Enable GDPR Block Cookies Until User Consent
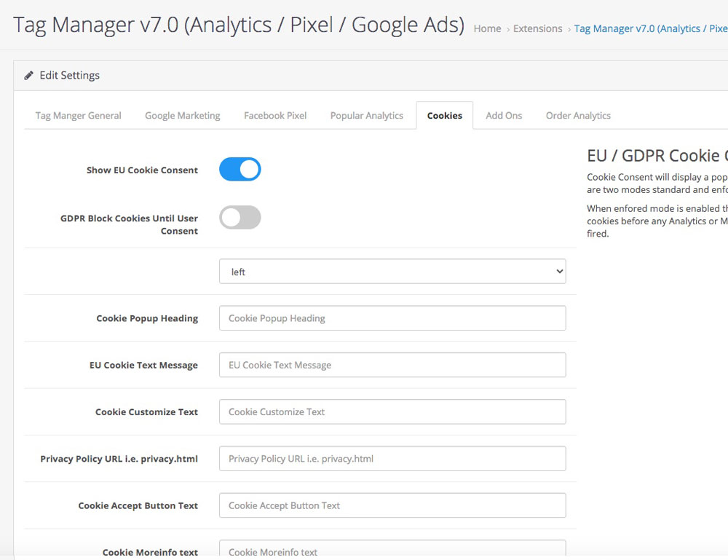 point(240,217)
